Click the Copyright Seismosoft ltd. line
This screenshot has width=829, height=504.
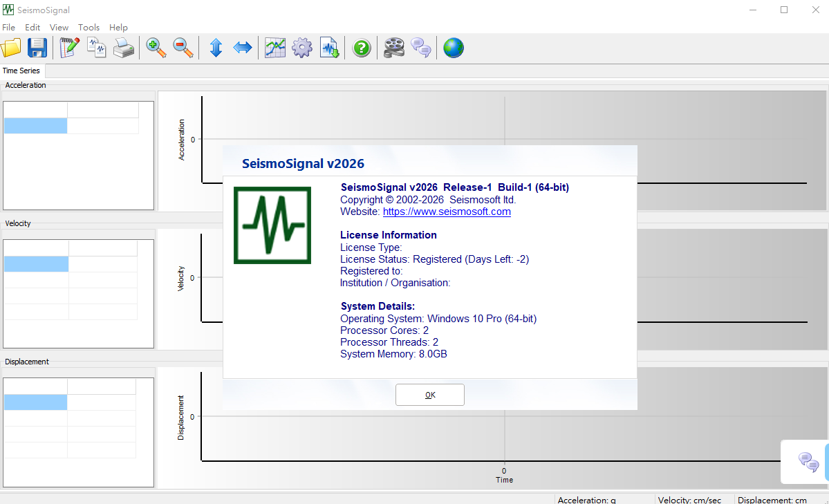coord(428,200)
